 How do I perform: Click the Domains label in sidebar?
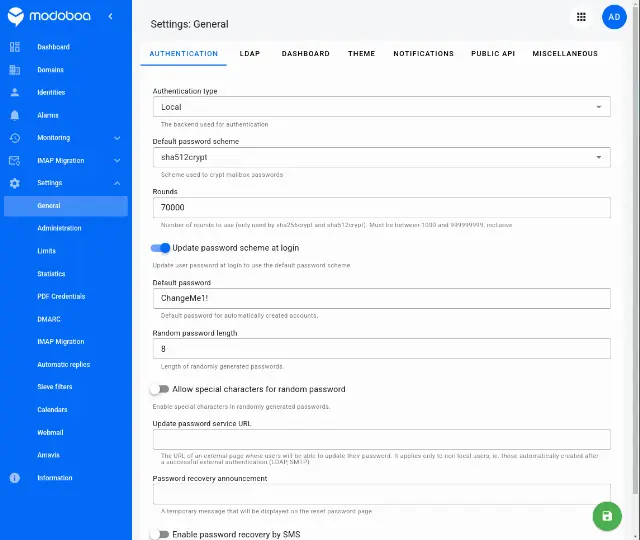[x=51, y=70]
